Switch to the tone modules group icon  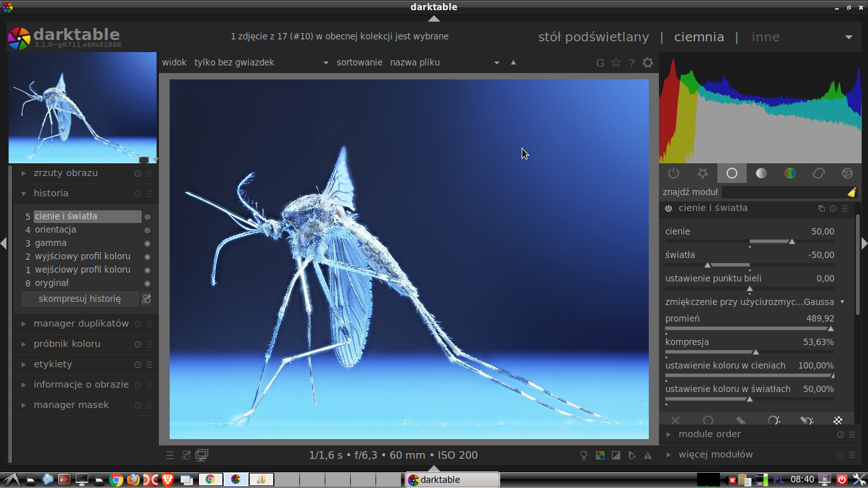pos(761,173)
